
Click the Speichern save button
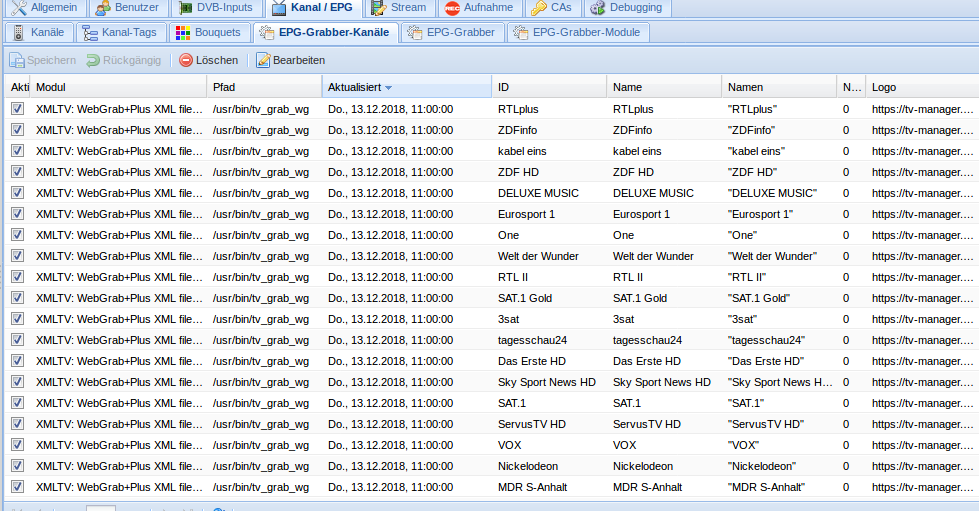point(42,60)
